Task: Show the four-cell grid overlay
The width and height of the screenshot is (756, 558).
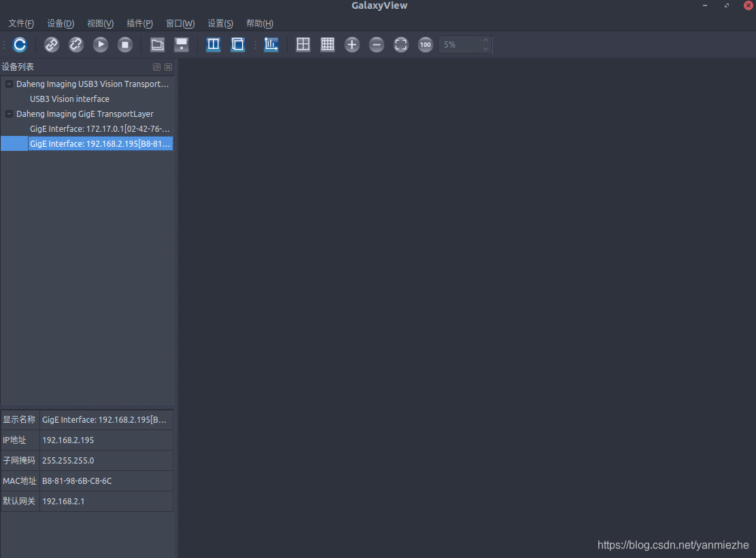Action: (x=303, y=44)
